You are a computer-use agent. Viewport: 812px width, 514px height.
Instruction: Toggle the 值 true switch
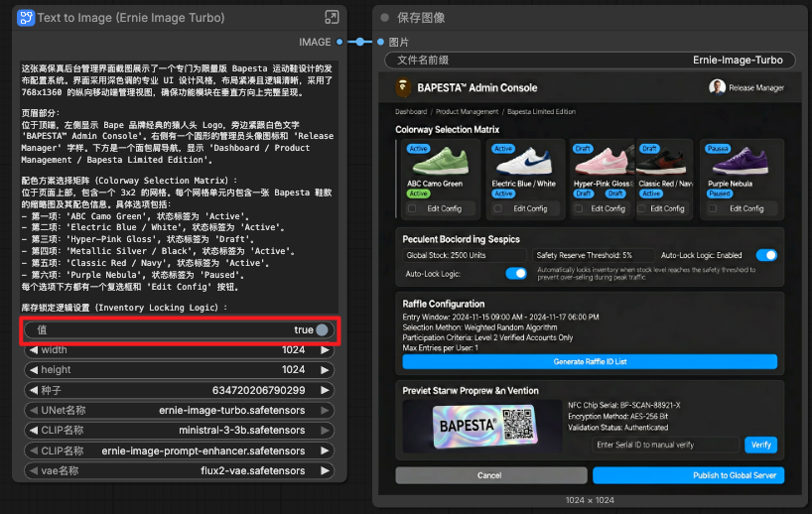(322, 330)
